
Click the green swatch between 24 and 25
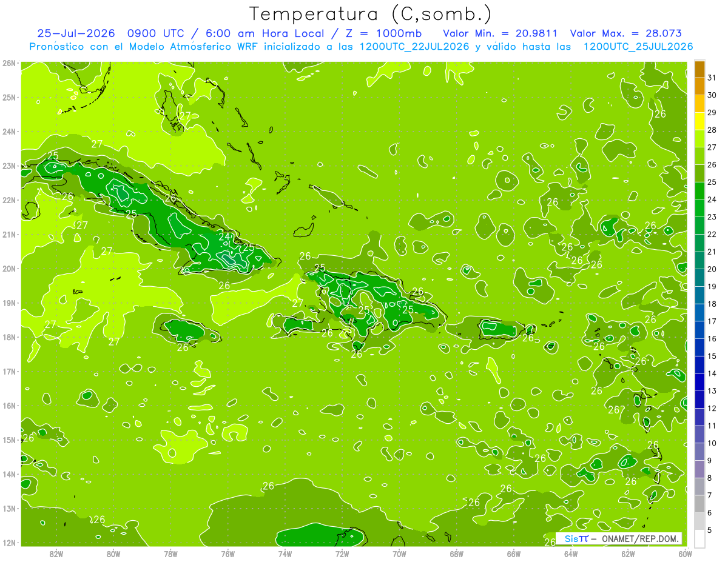(699, 190)
